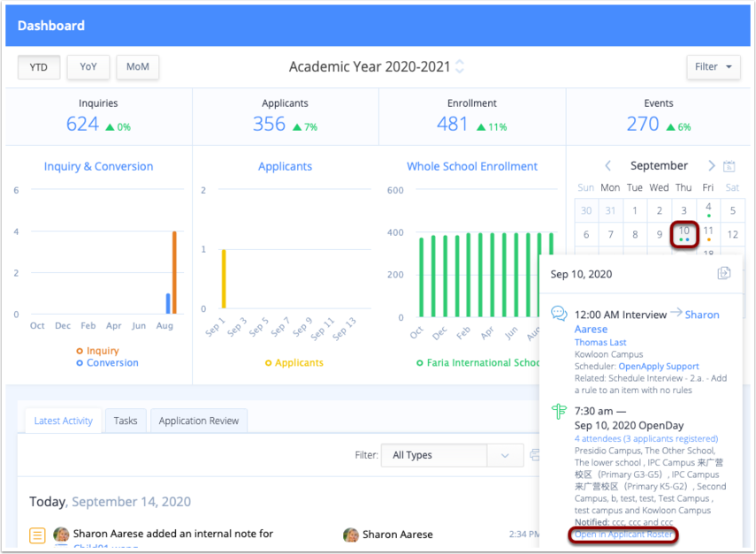Select September 12 on calendar
The width and height of the screenshot is (756, 554).
click(733, 234)
